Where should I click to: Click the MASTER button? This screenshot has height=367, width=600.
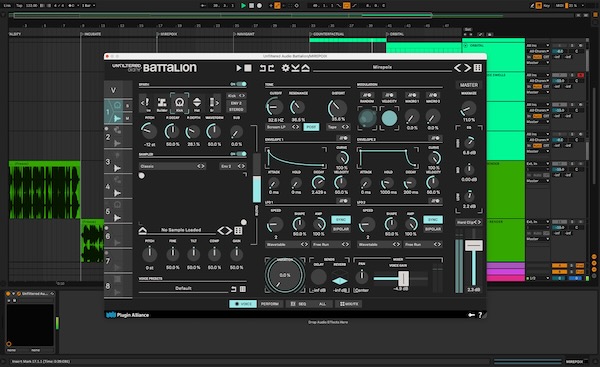tap(469, 85)
